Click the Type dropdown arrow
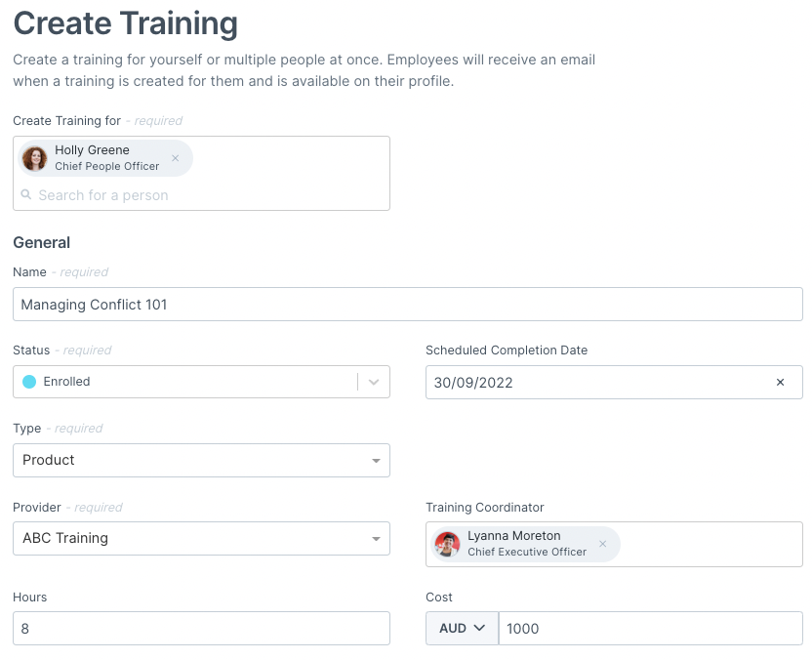Viewport: 812px width, 660px height. point(376,461)
